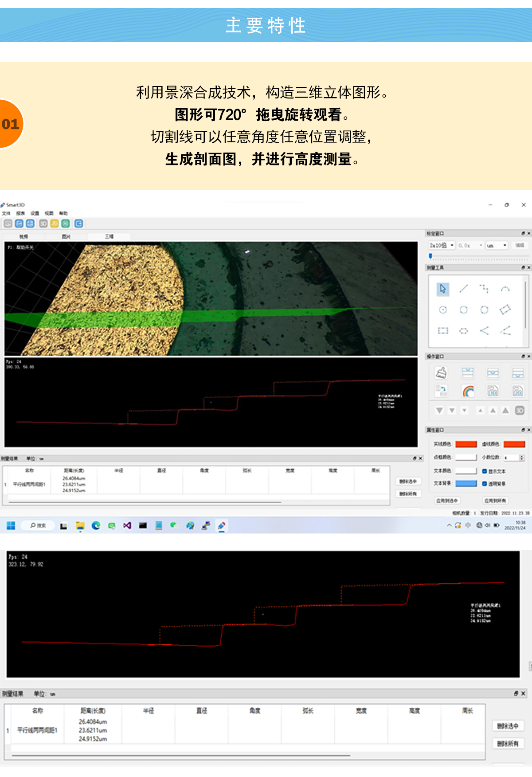The image size is (532, 777).
Task: Select the line measurement tool
Action: (x=463, y=289)
